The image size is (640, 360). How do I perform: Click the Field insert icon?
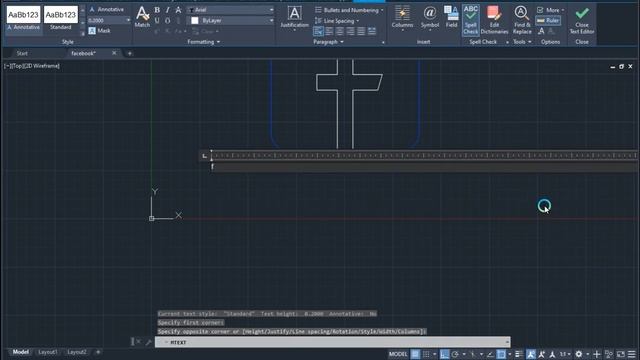click(x=451, y=17)
